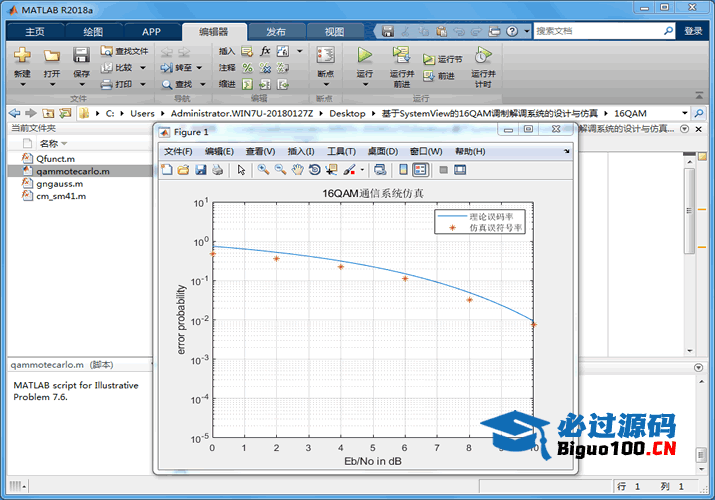Click the Edit Plot arrow tool in Figure 1

[241, 170]
